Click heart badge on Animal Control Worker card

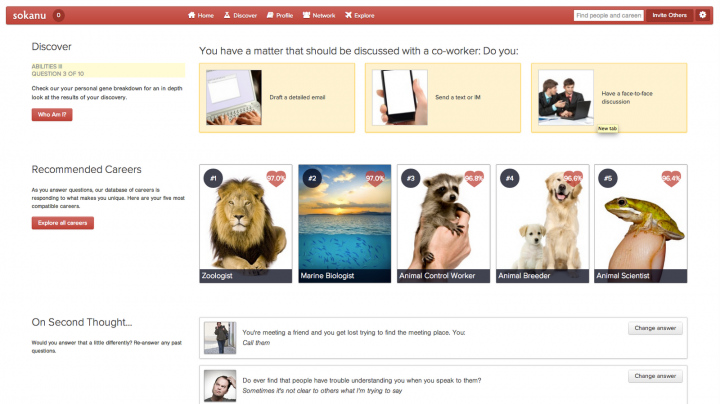click(474, 178)
